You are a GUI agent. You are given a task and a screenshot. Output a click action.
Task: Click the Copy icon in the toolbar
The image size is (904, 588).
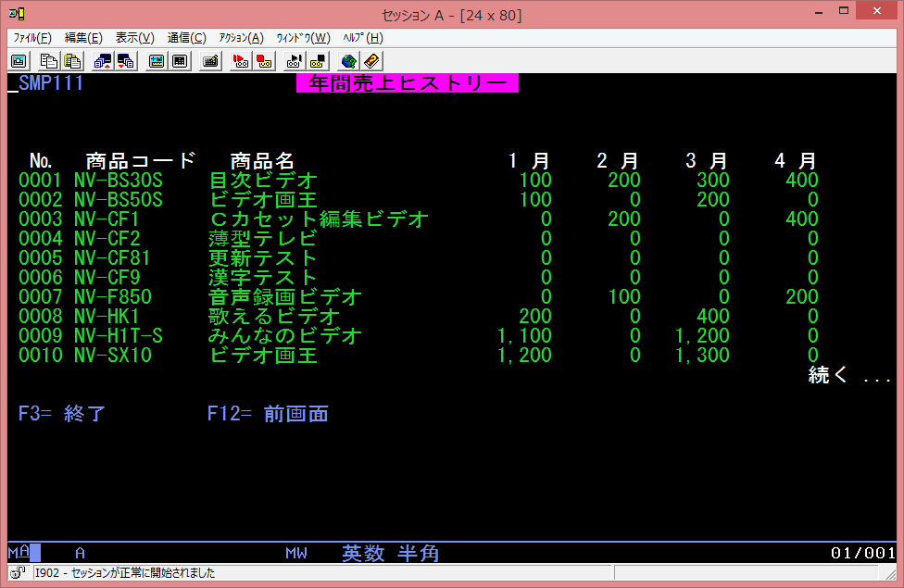(49, 61)
